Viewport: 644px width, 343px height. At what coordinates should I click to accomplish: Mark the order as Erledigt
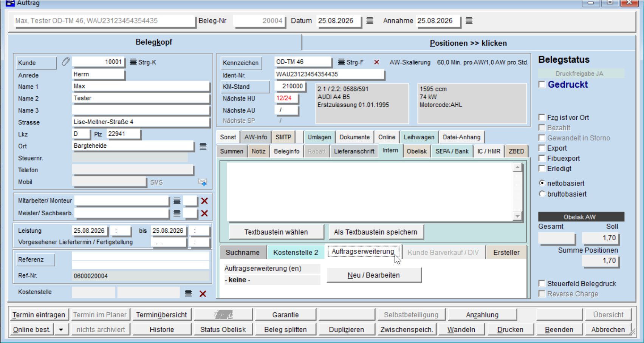click(542, 168)
